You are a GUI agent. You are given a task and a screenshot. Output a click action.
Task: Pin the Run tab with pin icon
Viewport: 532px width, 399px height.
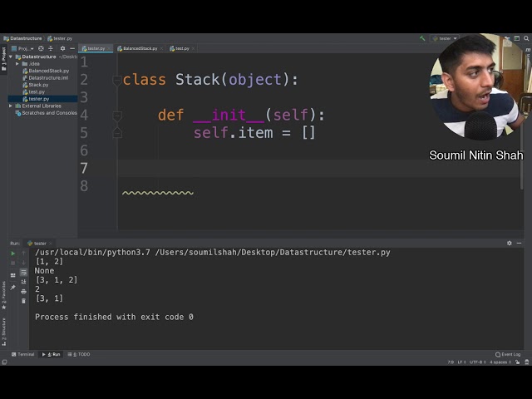click(13, 288)
